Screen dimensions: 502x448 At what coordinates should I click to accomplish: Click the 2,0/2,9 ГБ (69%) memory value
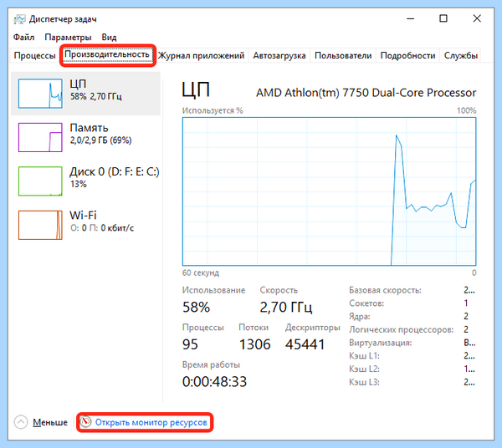click(101, 140)
